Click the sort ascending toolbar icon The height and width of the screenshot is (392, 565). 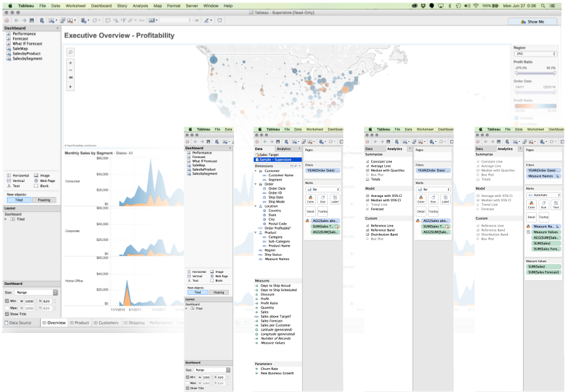[116, 21]
